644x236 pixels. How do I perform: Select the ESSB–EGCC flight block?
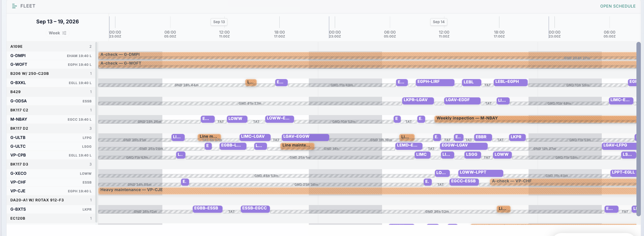(255, 209)
